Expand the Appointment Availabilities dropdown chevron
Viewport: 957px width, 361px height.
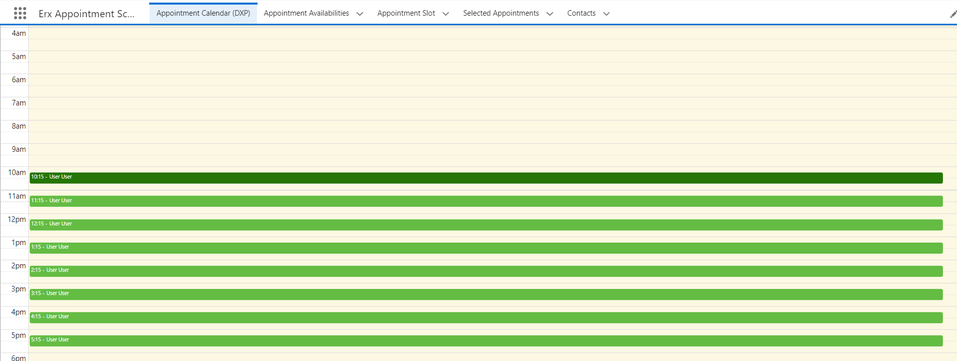359,13
